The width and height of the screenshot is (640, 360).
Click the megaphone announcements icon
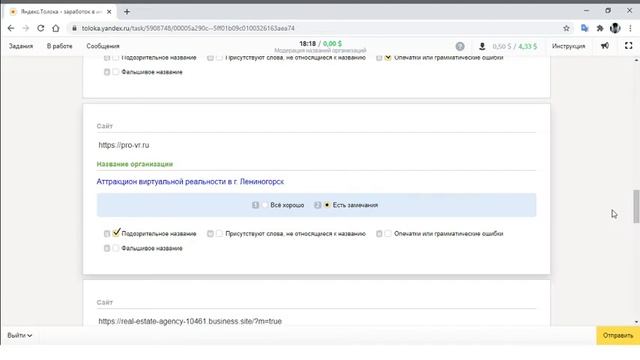605,46
